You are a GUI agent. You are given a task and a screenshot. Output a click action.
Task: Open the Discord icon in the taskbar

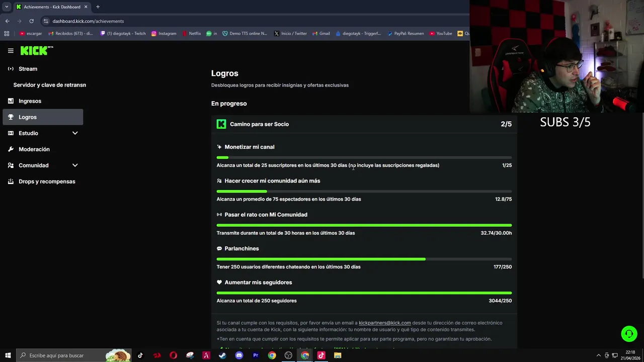239,355
